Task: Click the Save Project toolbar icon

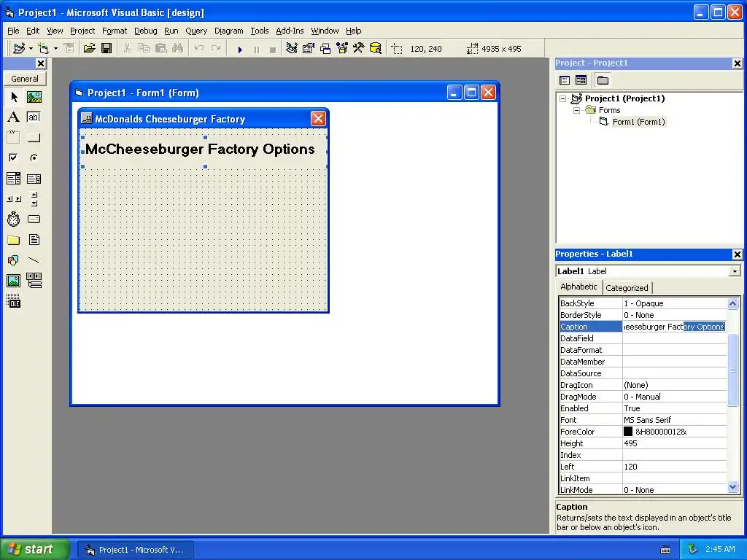Action: pos(107,48)
